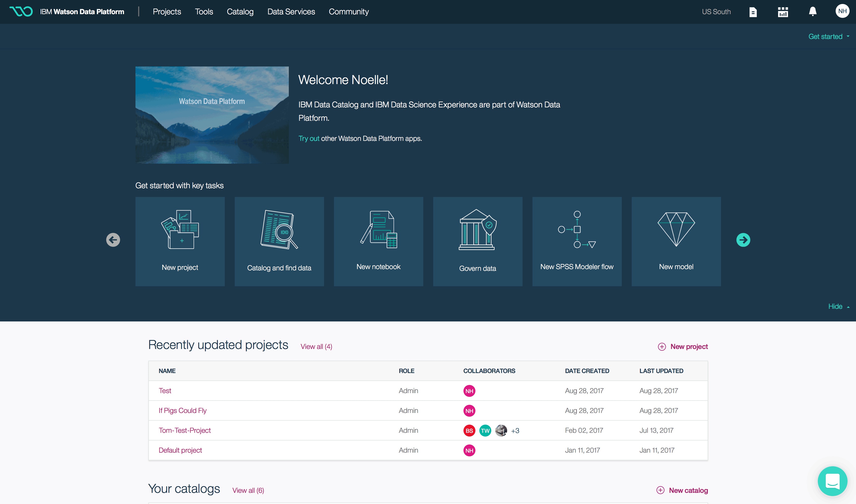Click the COLLABORATORS column header
The height and width of the screenshot is (504, 856).
coord(489,371)
